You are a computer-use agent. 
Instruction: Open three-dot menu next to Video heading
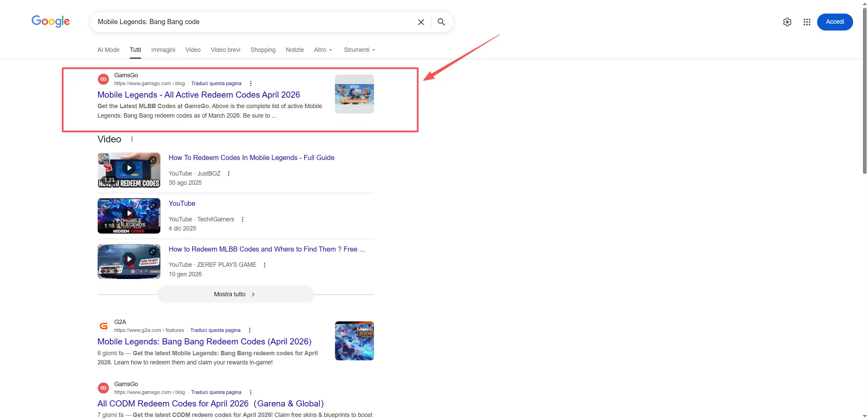click(132, 139)
